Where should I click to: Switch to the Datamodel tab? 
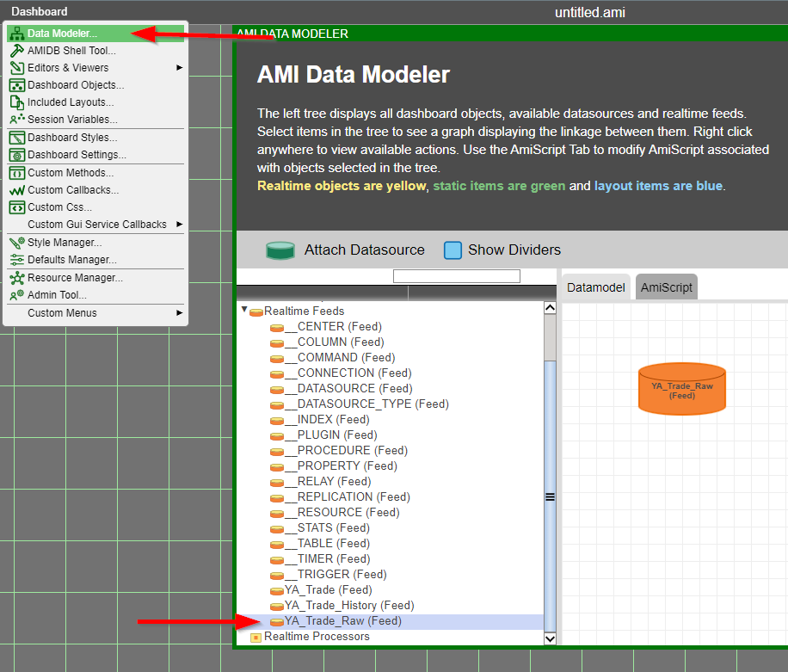pyautogui.click(x=596, y=287)
